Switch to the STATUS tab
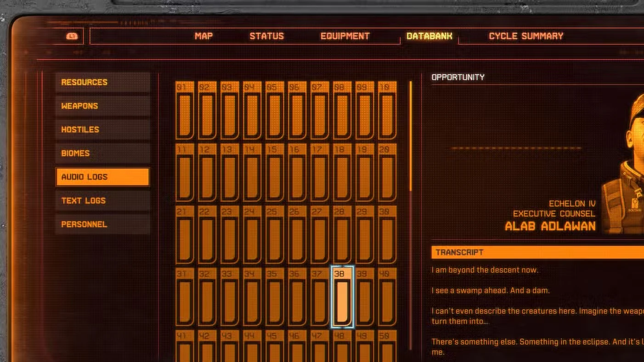Screen dimensions: 644x362 pos(266,36)
